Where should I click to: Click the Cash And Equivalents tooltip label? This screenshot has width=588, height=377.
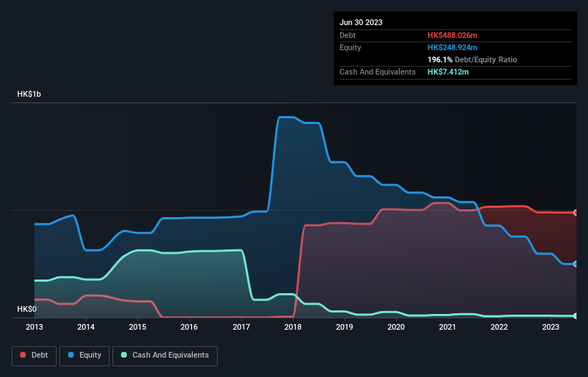pyautogui.click(x=377, y=72)
